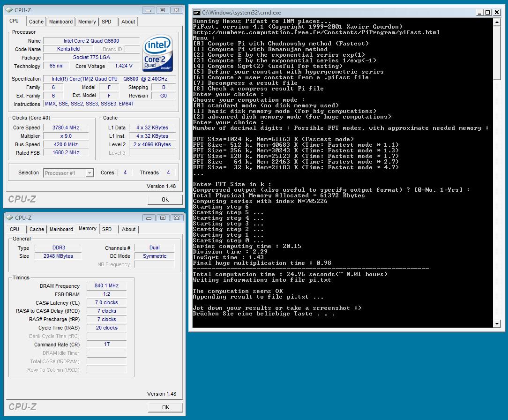Select CPU tab in top CPU-Z window
This screenshot has width=508, height=420.
tap(14, 21)
